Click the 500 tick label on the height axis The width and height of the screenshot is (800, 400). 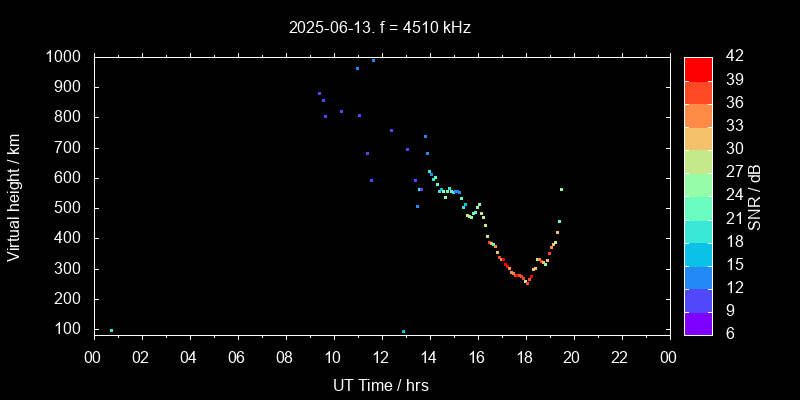67,208
